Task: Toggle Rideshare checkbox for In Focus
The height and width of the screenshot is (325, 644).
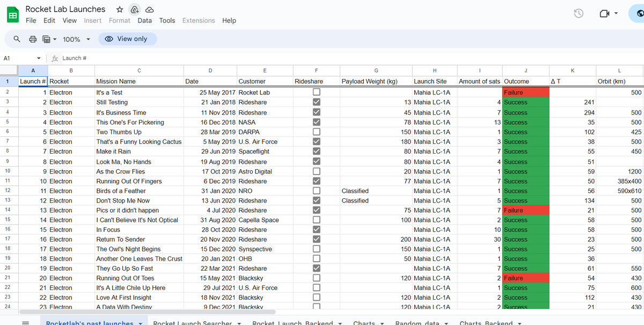Action: (316, 229)
